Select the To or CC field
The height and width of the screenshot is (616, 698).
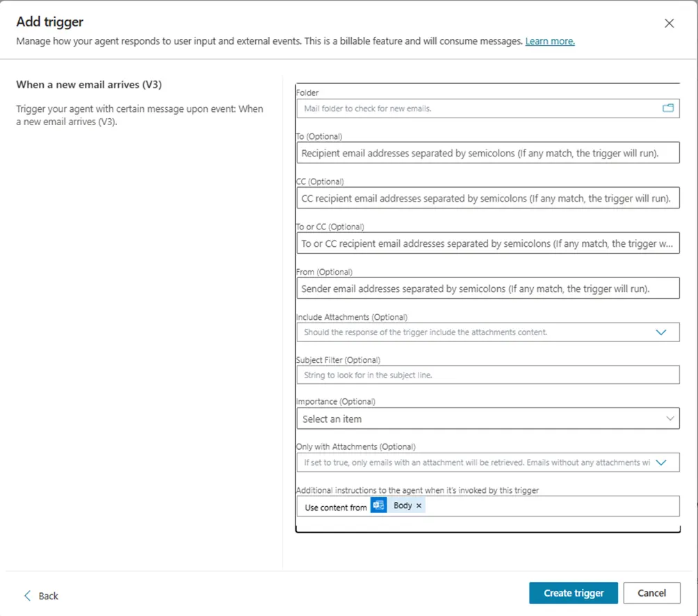[x=487, y=243]
